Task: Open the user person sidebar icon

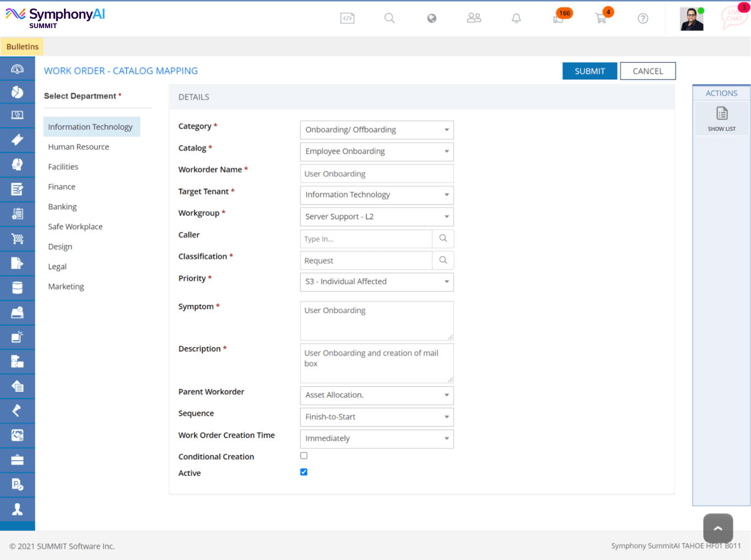Action: point(17,509)
